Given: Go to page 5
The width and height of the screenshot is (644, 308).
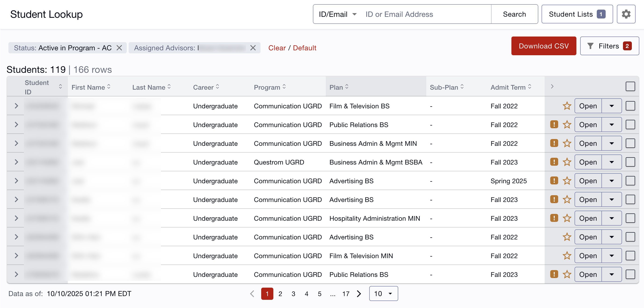Looking at the screenshot, I should coord(319,294).
